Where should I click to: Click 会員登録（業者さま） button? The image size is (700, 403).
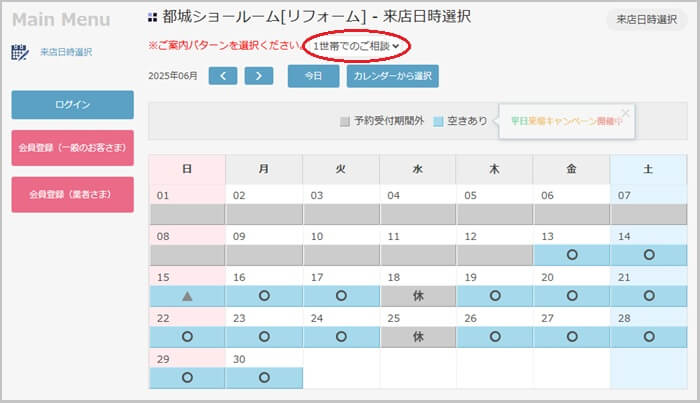point(72,195)
